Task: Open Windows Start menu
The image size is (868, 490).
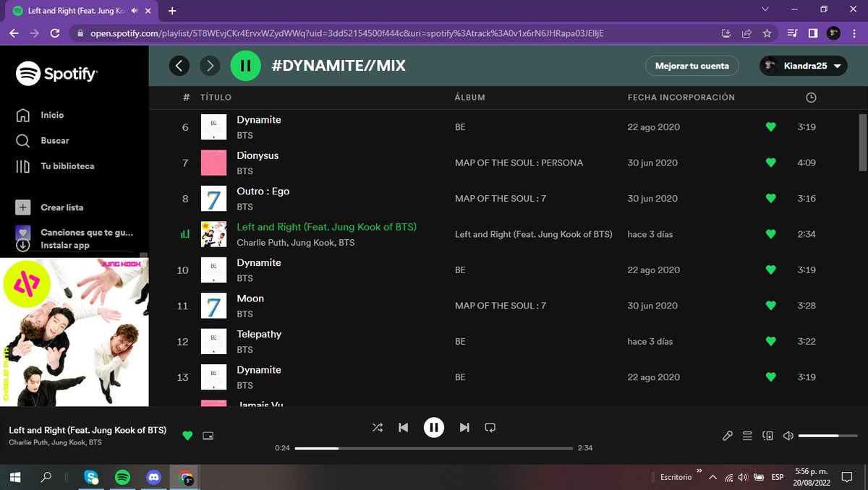Action: tap(14, 477)
